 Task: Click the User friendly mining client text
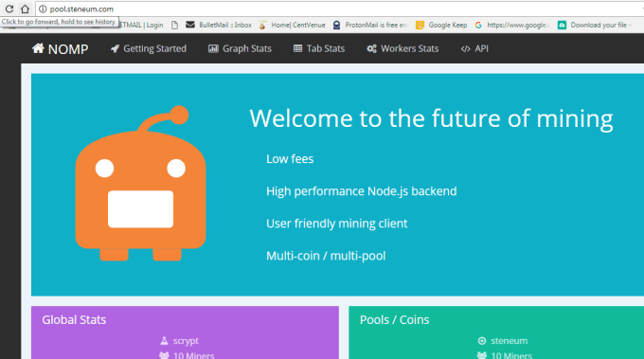pyautogui.click(x=337, y=224)
